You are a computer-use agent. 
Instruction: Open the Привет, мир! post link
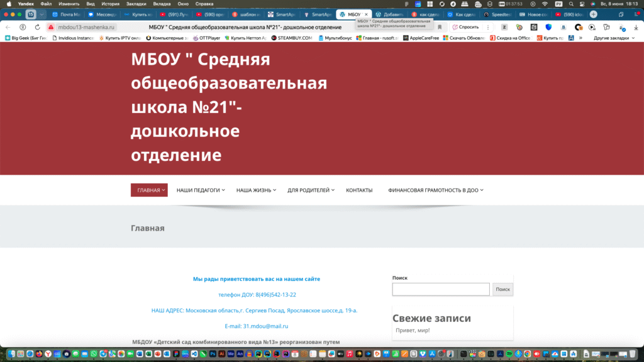(x=413, y=331)
